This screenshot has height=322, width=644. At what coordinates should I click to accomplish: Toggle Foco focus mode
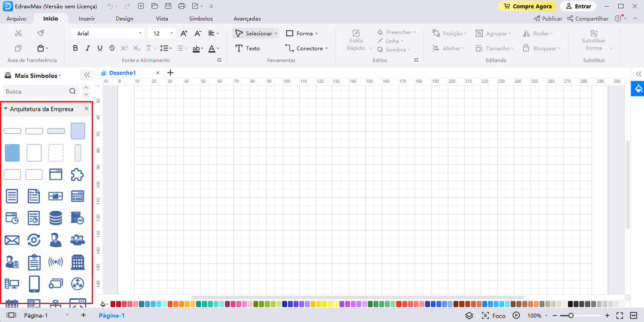click(494, 315)
